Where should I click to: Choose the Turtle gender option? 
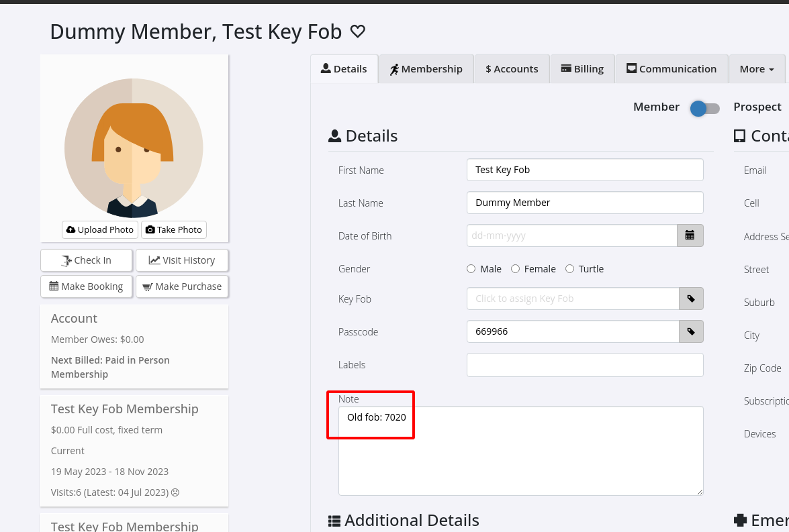point(569,269)
